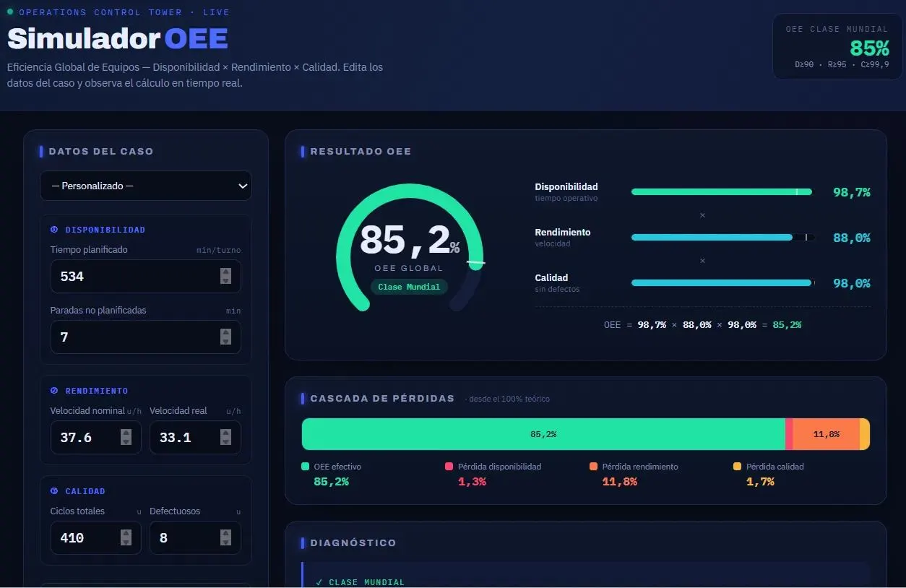Screen dimensions: 906x588
Task: Decrease Velocidad real with the down arrow
Action: pyautogui.click(x=225, y=441)
